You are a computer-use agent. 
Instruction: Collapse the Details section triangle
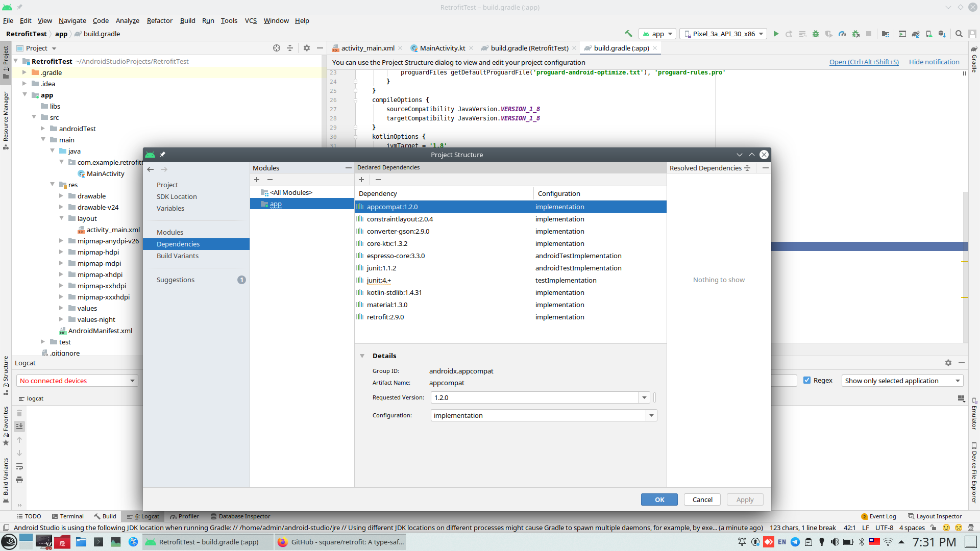pyautogui.click(x=362, y=356)
